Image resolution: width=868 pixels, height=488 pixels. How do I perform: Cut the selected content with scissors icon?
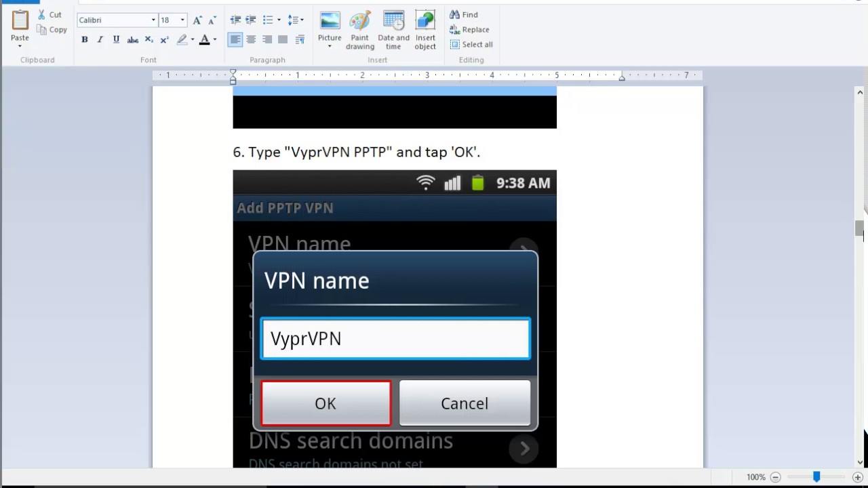point(51,14)
